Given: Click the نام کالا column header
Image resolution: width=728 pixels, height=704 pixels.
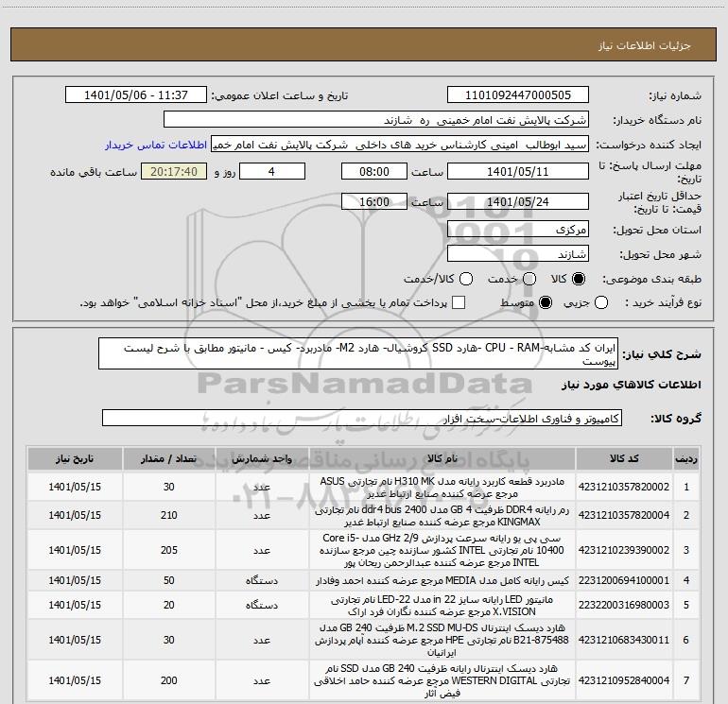Looking at the screenshot, I should [442, 458].
